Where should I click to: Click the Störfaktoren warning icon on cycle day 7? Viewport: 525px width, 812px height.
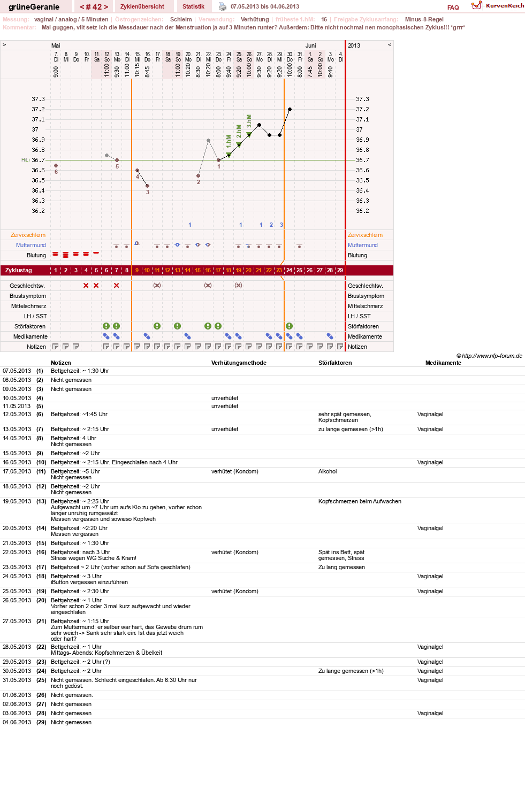(117, 326)
